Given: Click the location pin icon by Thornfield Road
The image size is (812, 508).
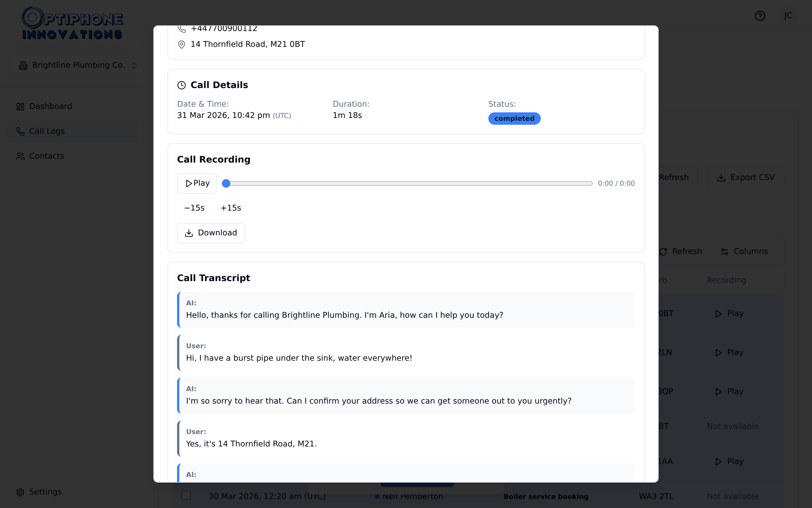Looking at the screenshot, I should tap(182, 45).
